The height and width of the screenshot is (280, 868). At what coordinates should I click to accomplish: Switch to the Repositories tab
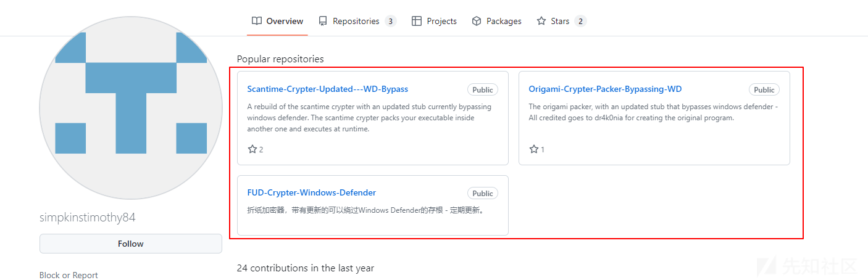(357, 21)
